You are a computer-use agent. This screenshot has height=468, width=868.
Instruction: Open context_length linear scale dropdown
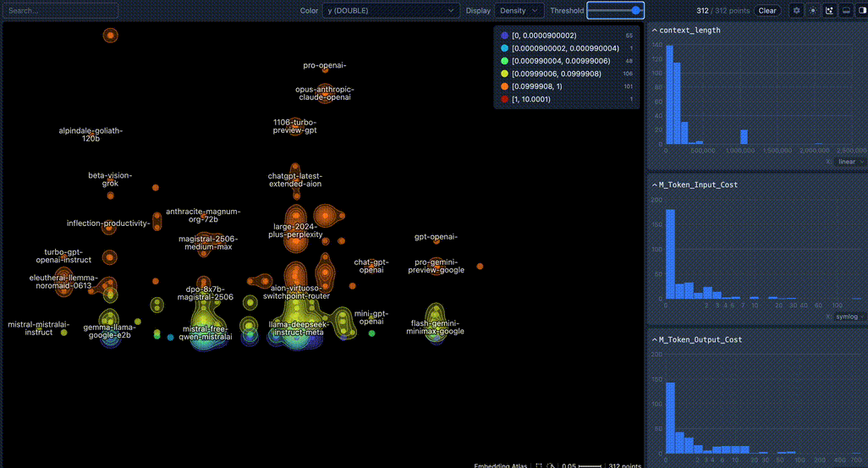coord(850,162)
